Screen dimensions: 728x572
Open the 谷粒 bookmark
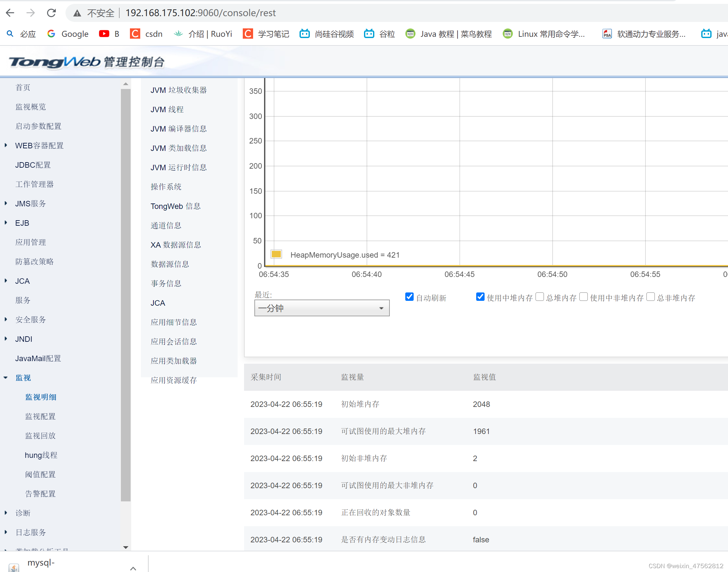[x=379, y=34]
